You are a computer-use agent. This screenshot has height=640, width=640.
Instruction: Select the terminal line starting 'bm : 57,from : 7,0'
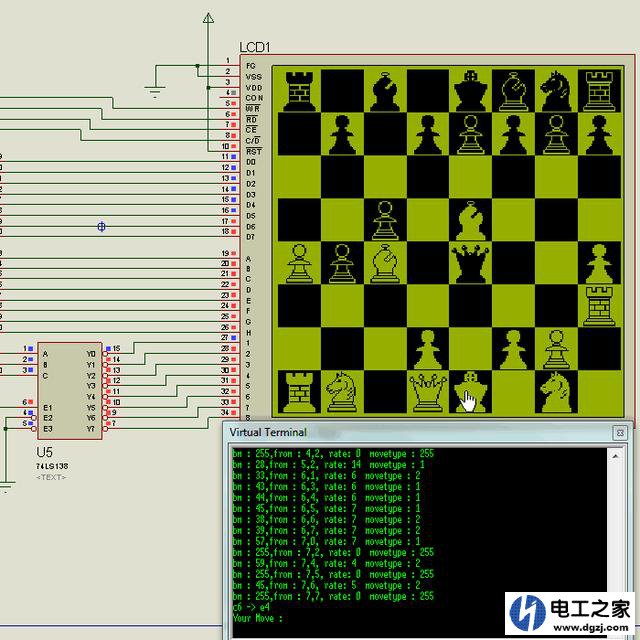point(327,541)
